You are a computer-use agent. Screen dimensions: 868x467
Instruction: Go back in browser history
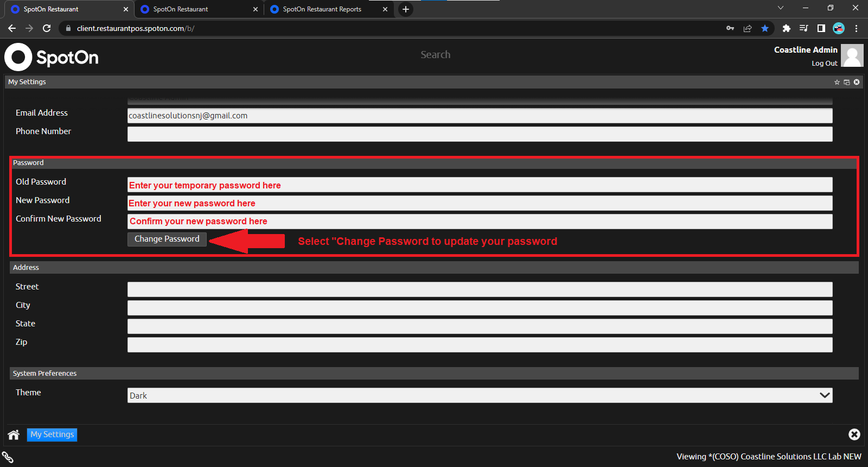coord(12,28)
